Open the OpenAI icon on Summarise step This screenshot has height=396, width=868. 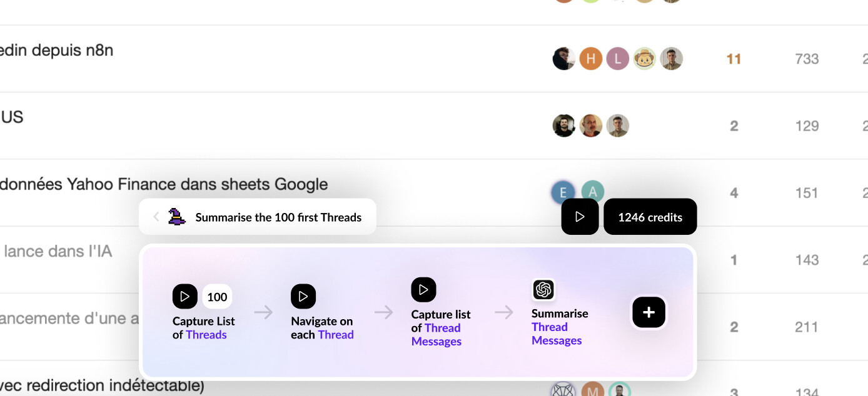(x=543, y=289)
